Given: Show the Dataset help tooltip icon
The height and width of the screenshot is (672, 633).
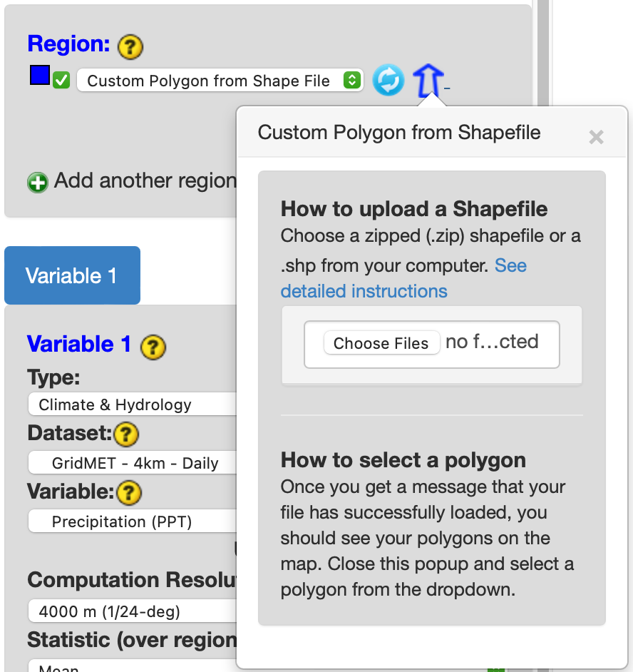Looking at the screenshot, I should point(126,434).
